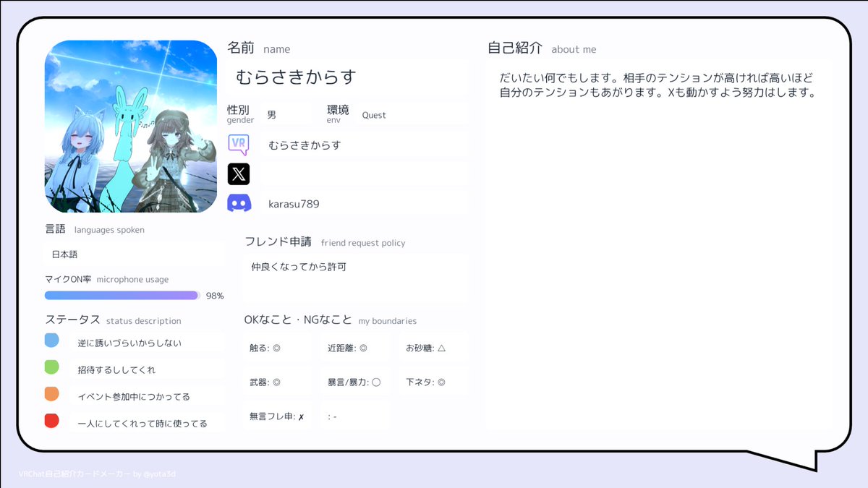Image resolution: width=868 pixels, height=488 pixels.
Task: Click the red status color dot
Action: (51, 421)
